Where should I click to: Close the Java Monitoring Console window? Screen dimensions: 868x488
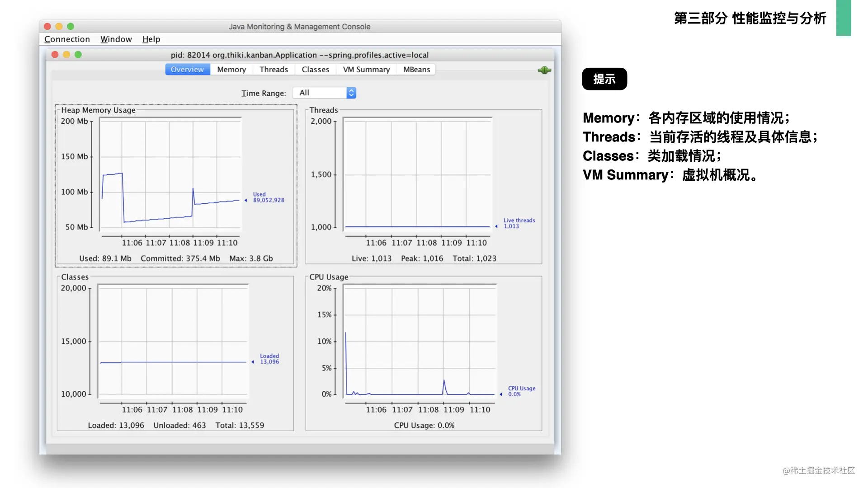(47, 27)
